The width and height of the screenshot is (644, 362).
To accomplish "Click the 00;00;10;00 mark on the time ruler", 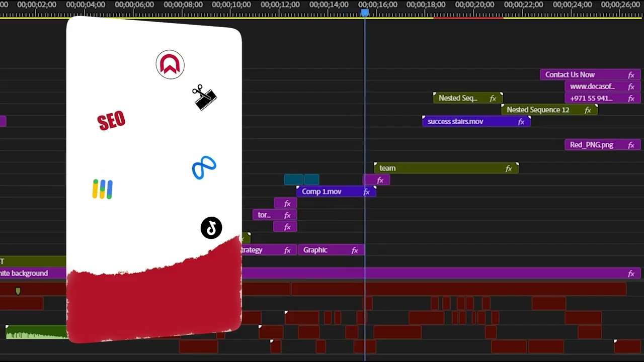I will coord(231,5).
